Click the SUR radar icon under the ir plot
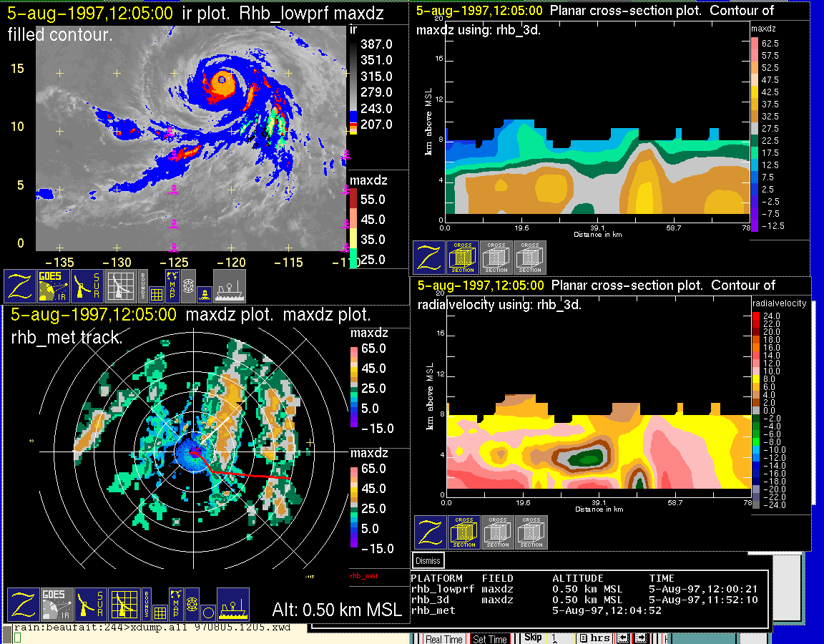The height and width of the screenshot is (644, 824). [x=87, y=286]
